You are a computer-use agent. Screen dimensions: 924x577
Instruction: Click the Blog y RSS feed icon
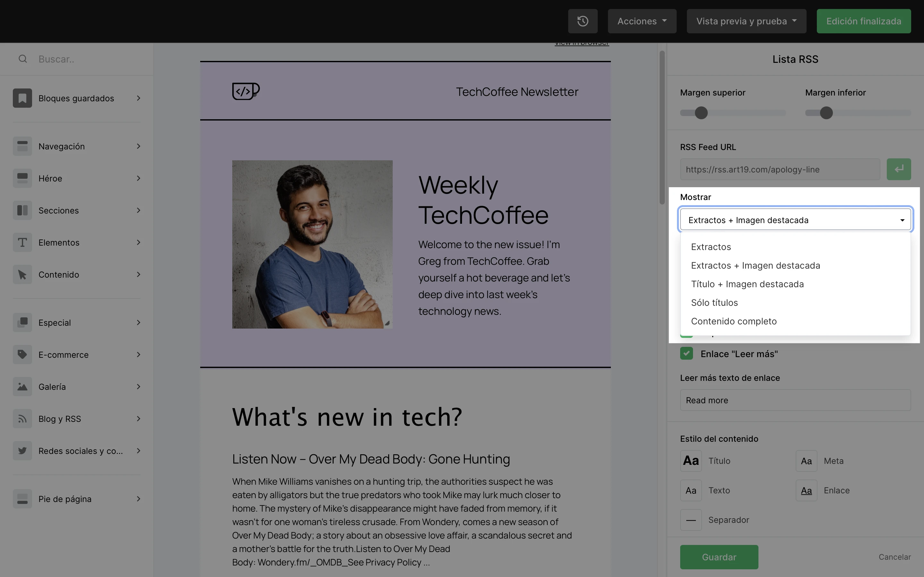coord(22,419)
